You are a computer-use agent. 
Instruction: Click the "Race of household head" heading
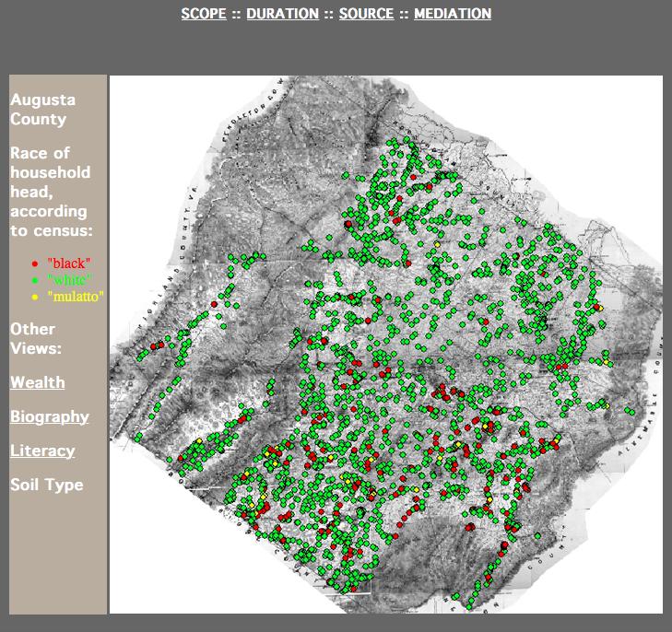pos(52,192)
